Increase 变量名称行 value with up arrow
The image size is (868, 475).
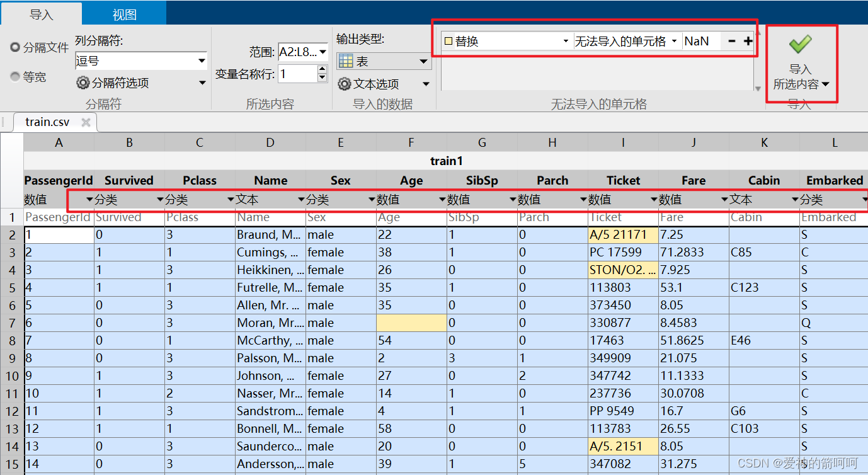(323, 69)
